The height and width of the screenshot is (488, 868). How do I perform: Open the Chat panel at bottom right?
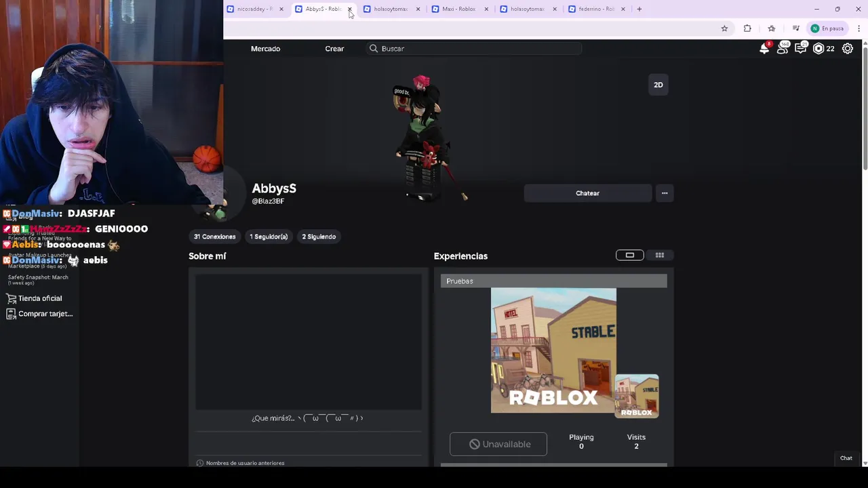point(846,458)
